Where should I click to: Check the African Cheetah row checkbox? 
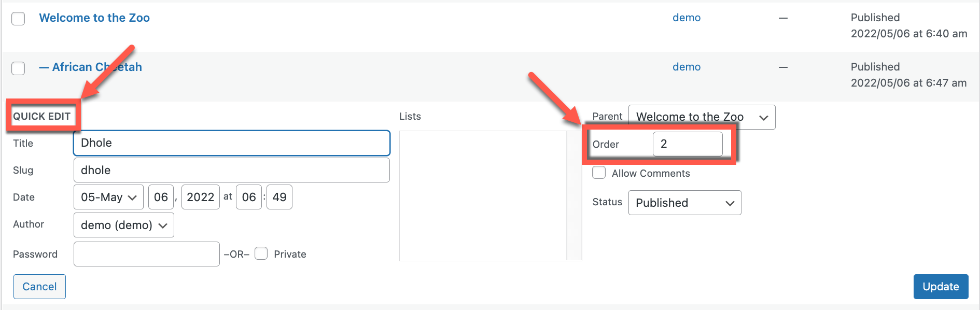18,68
